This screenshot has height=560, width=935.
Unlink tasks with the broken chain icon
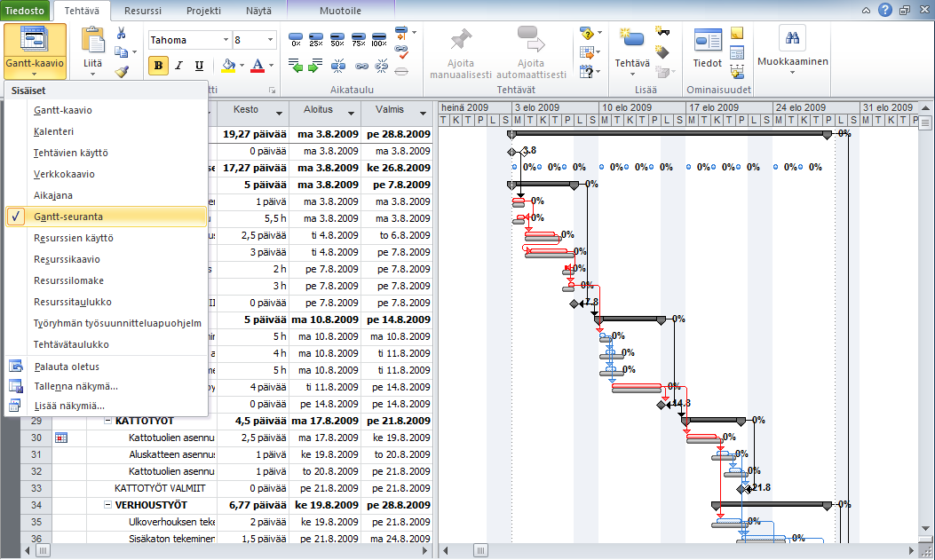(382, 66)
